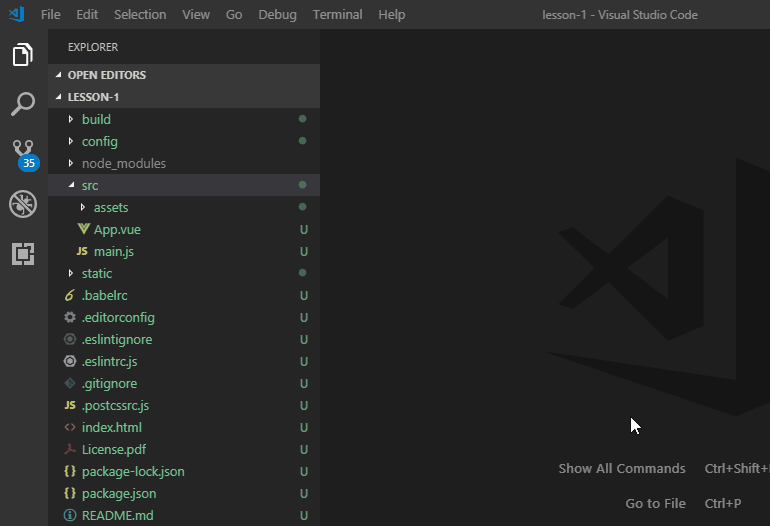Screen dimensions: 770x526
Task: Open the Extensions view icon
Action: (x=23, y=254)
